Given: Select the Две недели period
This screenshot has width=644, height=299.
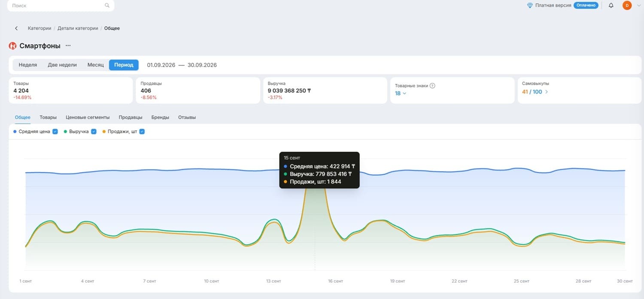Looking at the screenshot, I should click(x=62, y=65).
